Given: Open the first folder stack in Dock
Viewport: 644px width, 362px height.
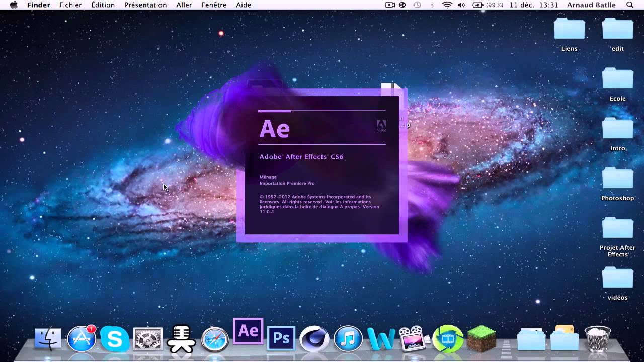Looking at the screenshot, I should click(x=531, y=339).
